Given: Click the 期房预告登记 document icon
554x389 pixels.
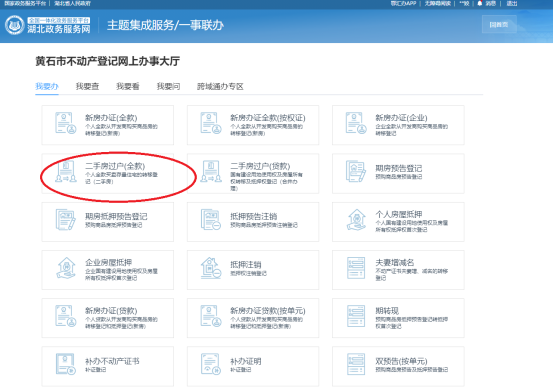Looking at the screenshot, I should tap(355, 171).
